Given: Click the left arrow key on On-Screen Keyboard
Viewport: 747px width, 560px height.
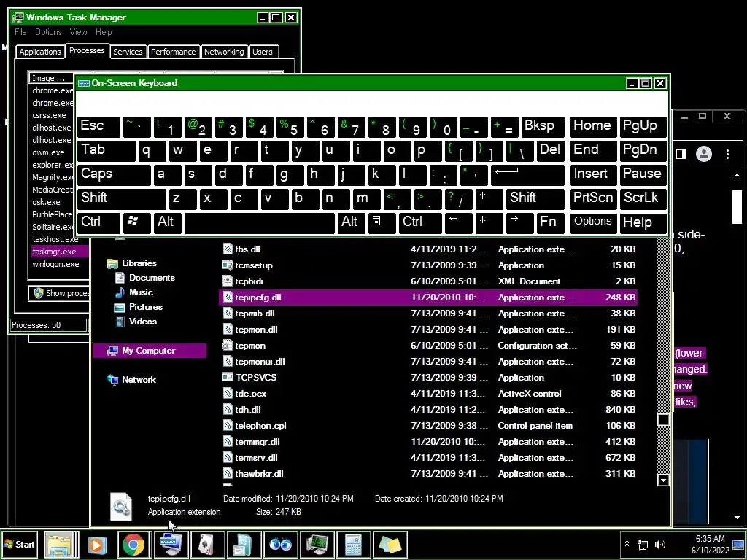Looking at the screenshot, I should pos(458,222).
